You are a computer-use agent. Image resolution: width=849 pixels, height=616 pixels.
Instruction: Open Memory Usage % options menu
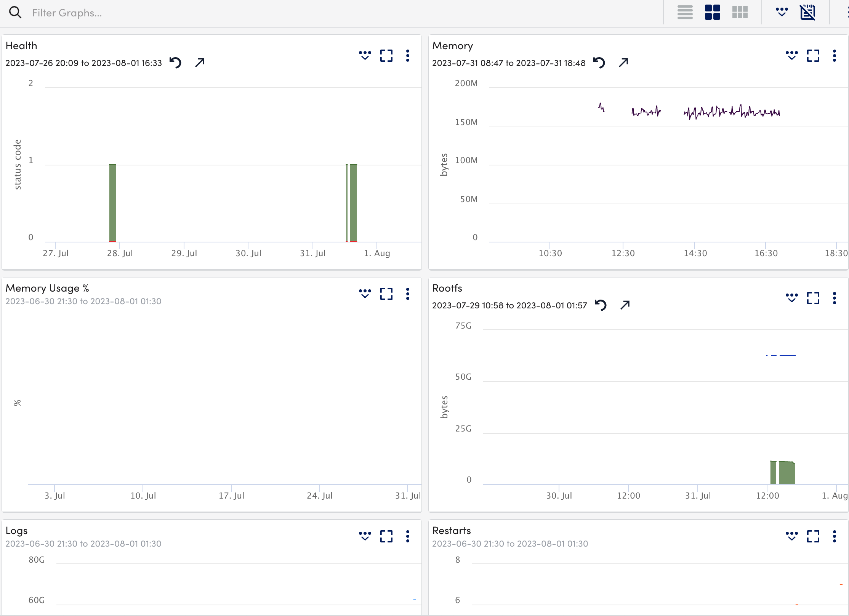coord(408,294)
